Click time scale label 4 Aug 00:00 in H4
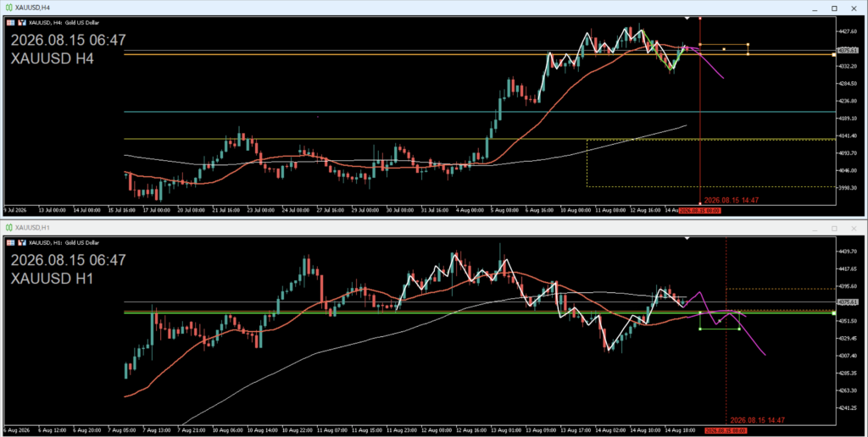 pos(470,211)
